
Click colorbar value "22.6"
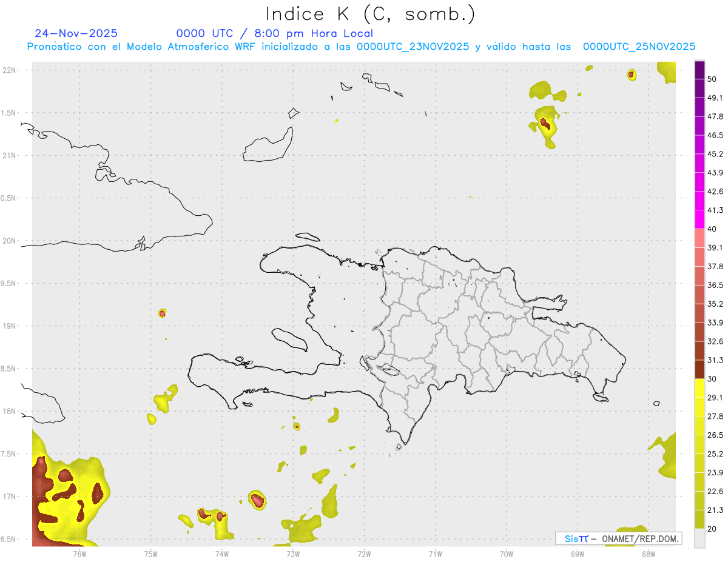point(715,491)
